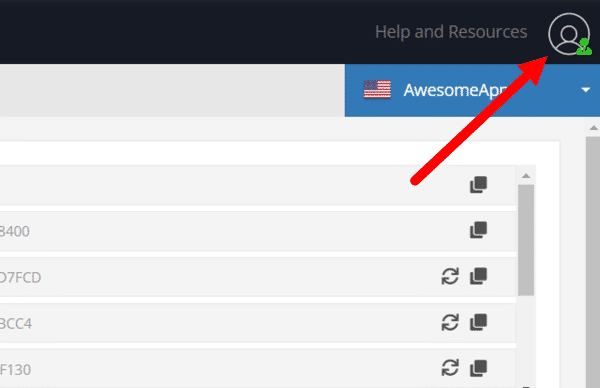Select the key text ending in BCC4
This screenshot has height=388, width=600.
(x=16, y=324)
